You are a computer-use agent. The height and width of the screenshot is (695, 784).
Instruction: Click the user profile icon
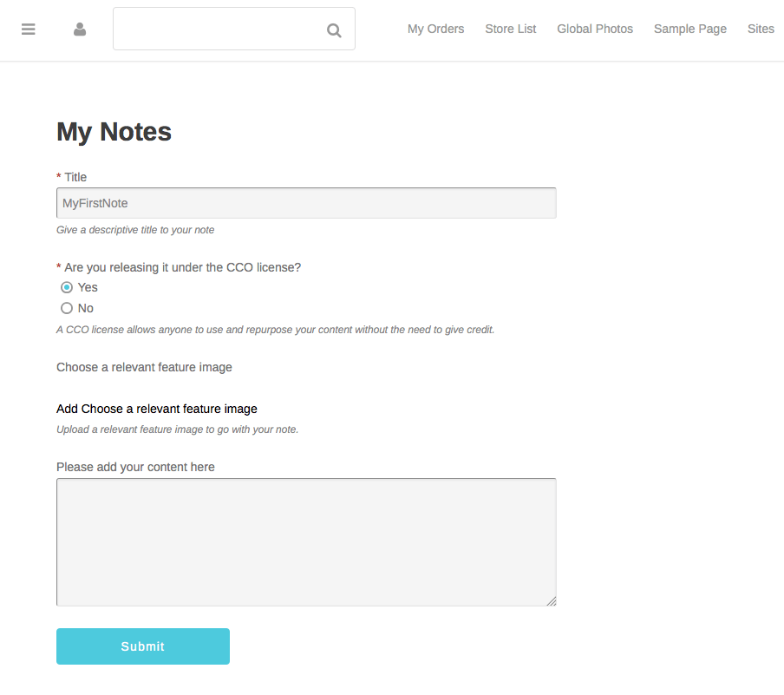[x=80, y=30]
